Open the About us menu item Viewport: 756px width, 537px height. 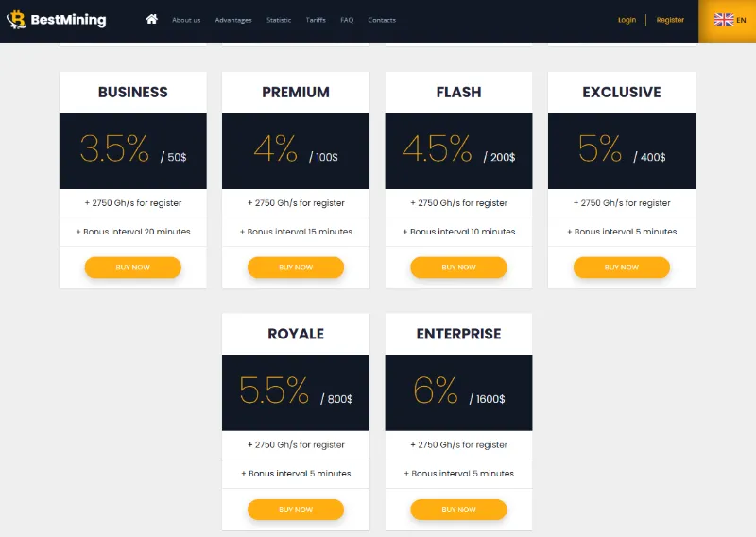click(x=186, y=20)
